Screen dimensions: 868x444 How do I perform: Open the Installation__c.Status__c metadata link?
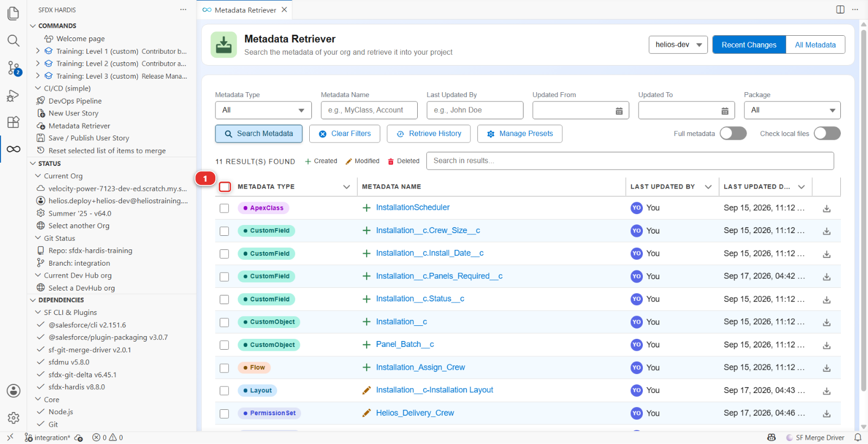tap(420, 299)
